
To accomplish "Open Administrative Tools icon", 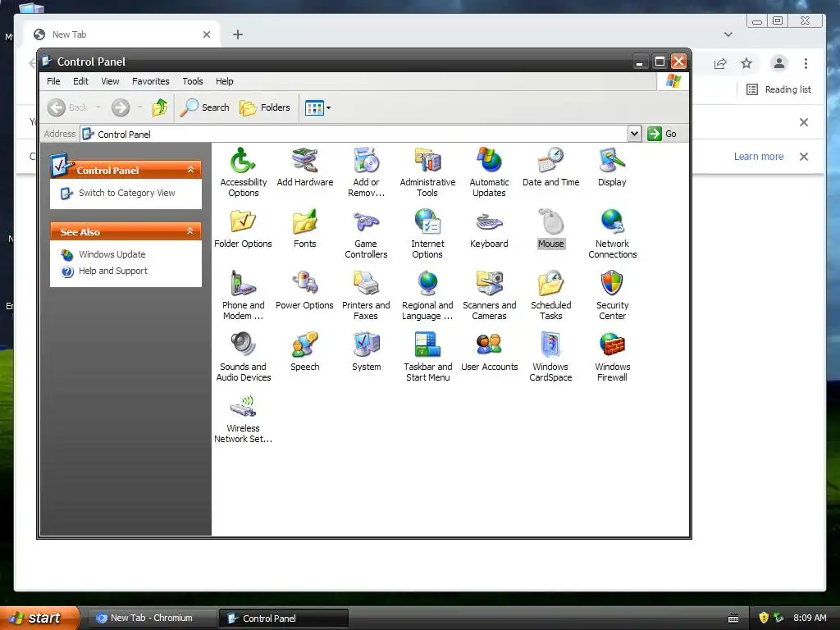I will click(x=427, y=160).
